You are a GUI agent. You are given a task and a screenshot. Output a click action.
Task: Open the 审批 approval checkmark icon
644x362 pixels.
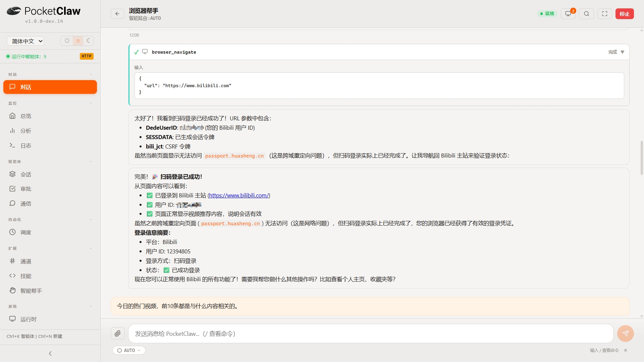point(12,189)
